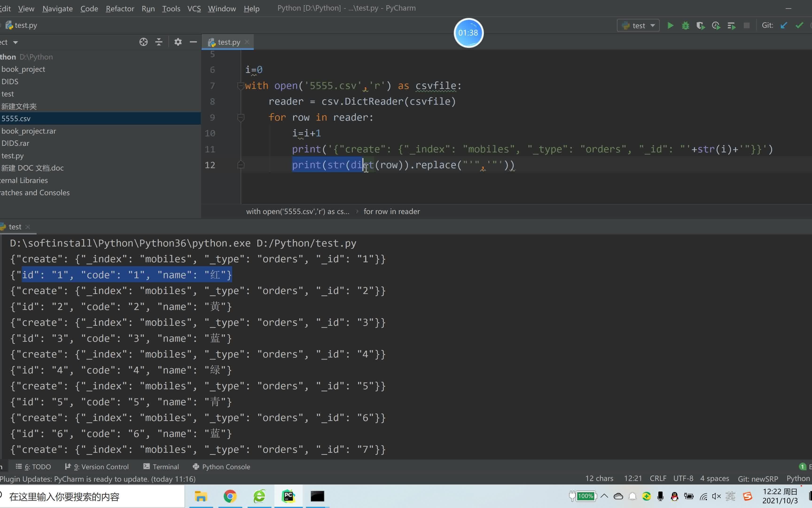Open the Python Console tool window
The width and height of the screenshot is (812, 508).
point(222,467)
